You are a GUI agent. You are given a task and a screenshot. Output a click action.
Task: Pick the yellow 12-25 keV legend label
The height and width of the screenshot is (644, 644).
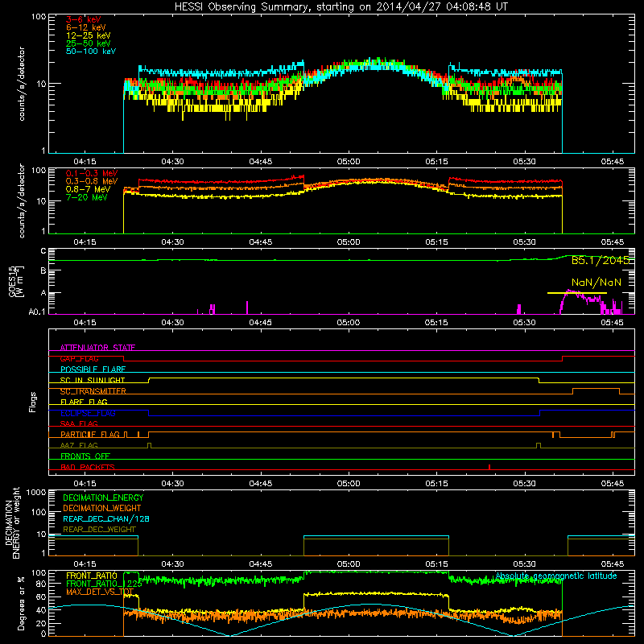(x=88, y=35)
